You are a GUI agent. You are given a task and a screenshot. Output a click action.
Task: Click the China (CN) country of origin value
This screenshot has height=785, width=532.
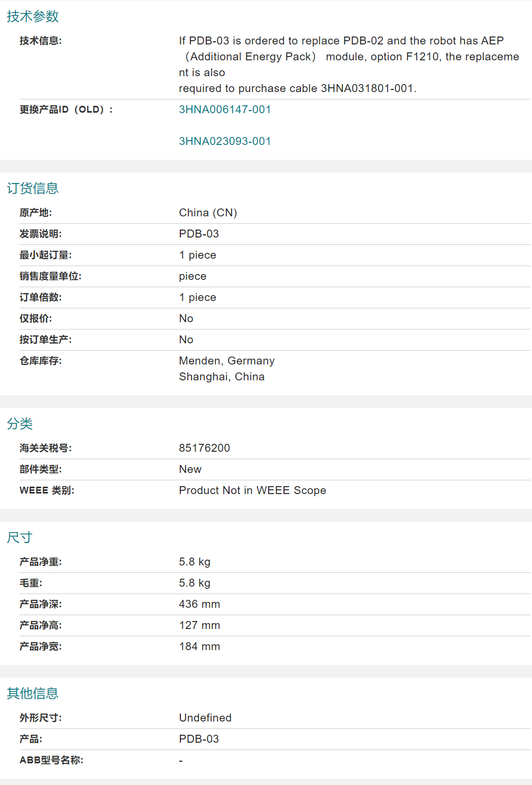[208, 213]
